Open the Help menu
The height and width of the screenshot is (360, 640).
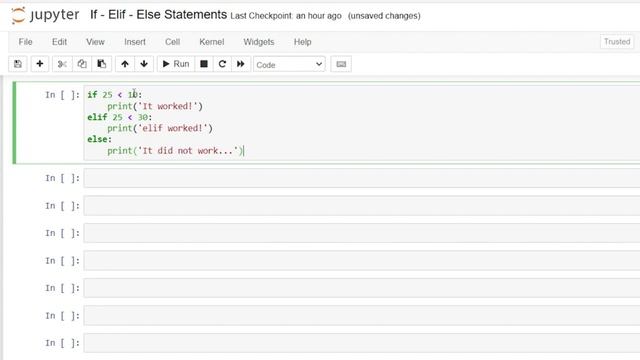tap(302, 42)
